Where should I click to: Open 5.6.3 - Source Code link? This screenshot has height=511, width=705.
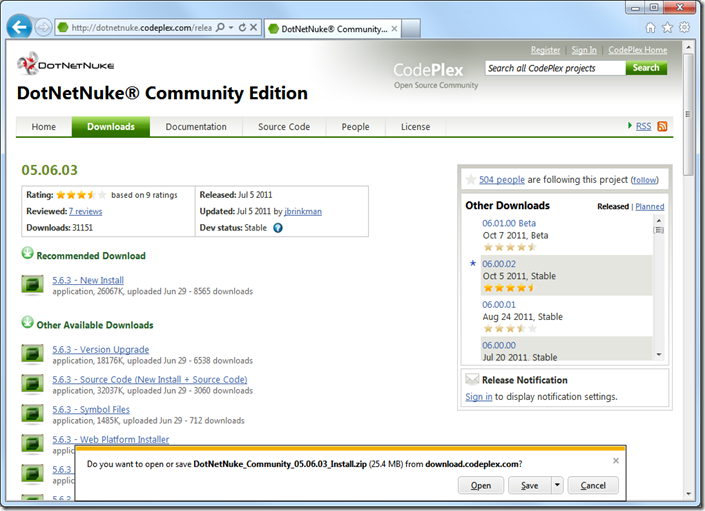[x=150, y=379]
